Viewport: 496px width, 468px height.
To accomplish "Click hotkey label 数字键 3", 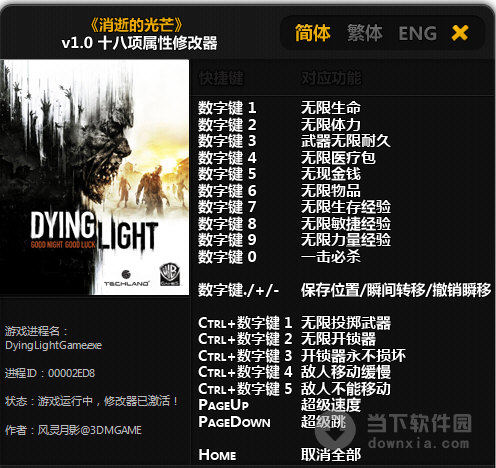I will (x=227, y=141).
